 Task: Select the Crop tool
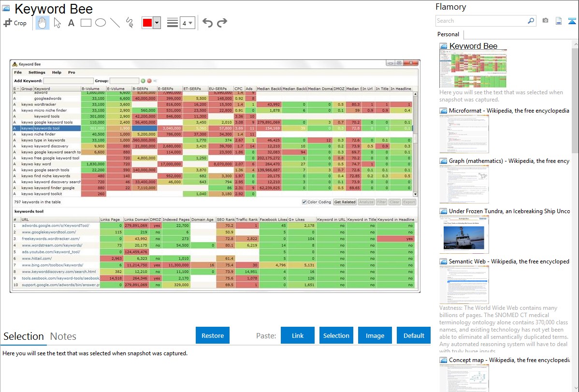[15, 23]
